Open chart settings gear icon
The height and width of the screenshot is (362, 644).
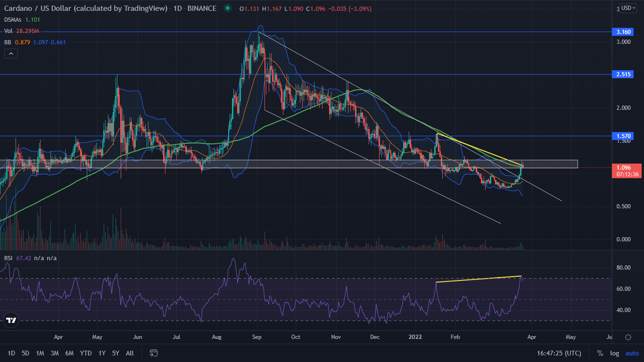(x=628, y=337)
